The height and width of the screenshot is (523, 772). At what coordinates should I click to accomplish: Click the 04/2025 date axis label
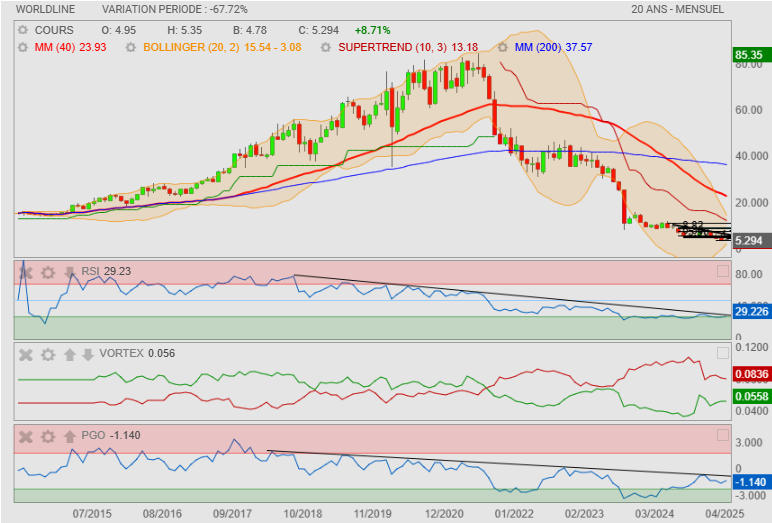click(724, 514)
